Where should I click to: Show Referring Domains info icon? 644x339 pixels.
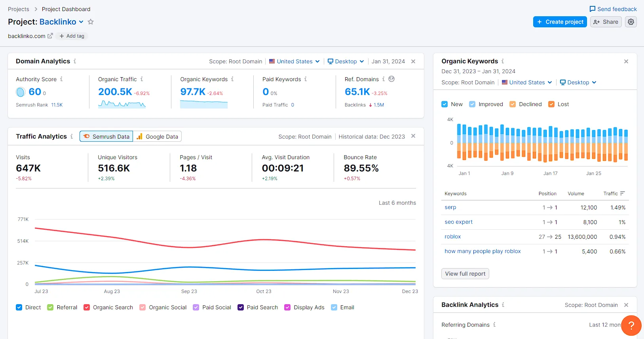tap(494, 325)
